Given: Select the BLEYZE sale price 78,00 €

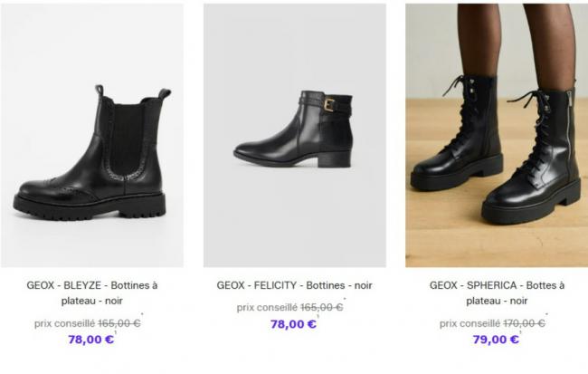Looking at the screenshot, I should (x=90, y=340).
